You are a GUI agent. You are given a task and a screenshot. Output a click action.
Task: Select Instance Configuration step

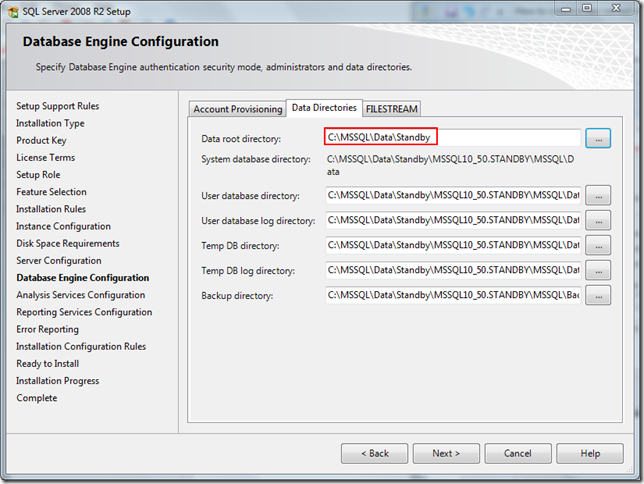pos(63,226)
